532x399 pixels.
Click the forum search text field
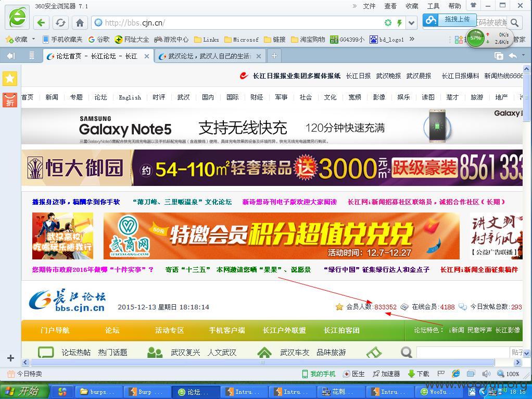pyautogui.click(x=463, y=352)
